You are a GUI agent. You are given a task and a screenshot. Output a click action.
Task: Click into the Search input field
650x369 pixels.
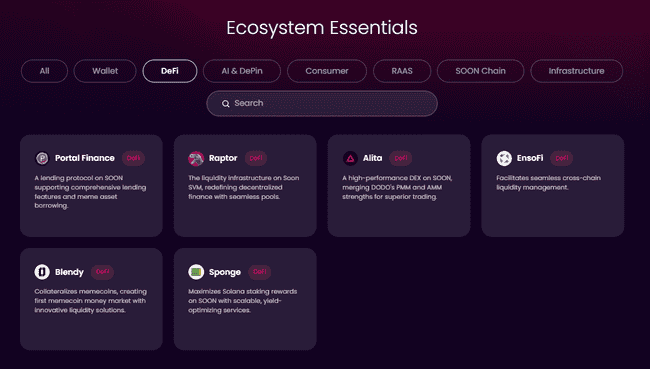(x=322, y=103)
